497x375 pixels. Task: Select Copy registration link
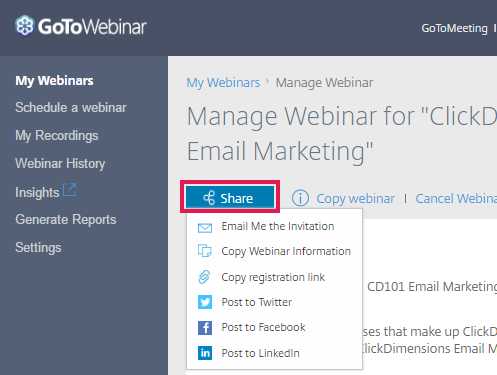click(x=273, y=277)
